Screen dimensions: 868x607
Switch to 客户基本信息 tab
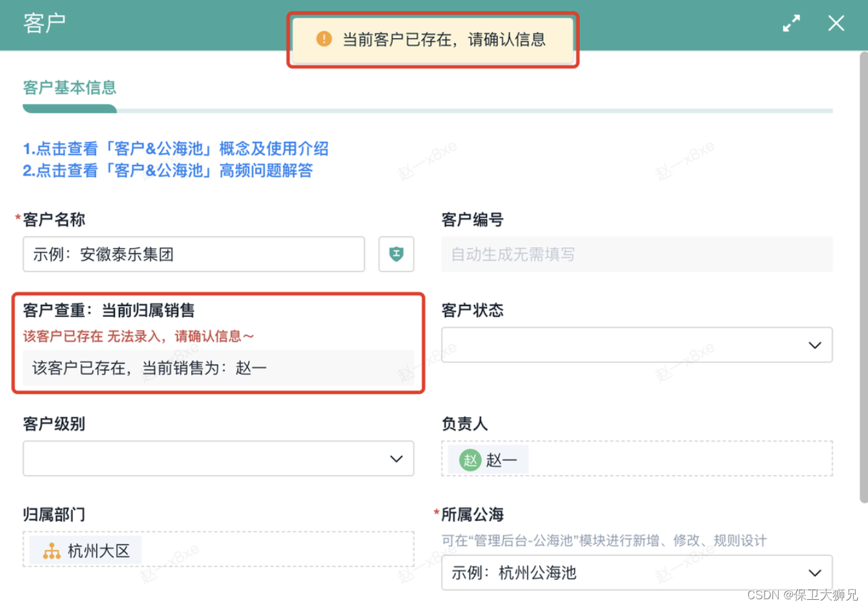70,88
